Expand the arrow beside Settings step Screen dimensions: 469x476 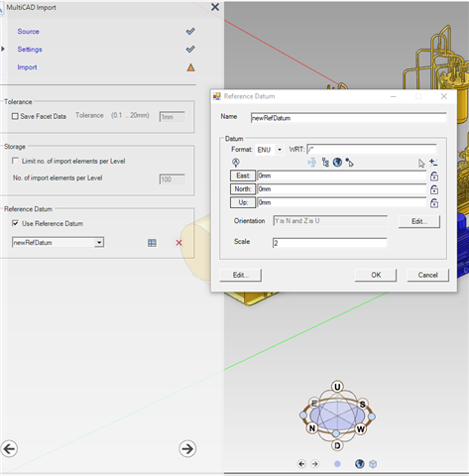3,49
